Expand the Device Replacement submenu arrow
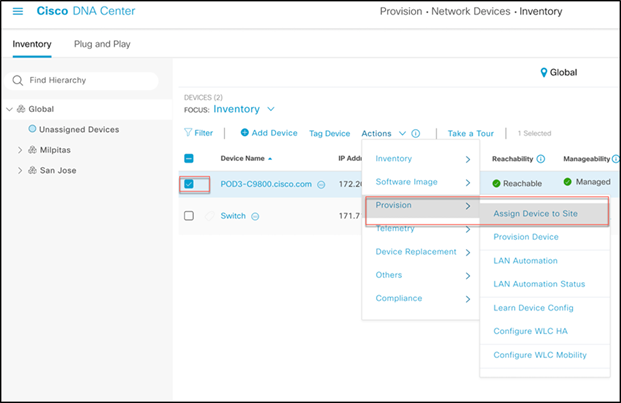The image size is (621, 403). click(x=468, y=253)
